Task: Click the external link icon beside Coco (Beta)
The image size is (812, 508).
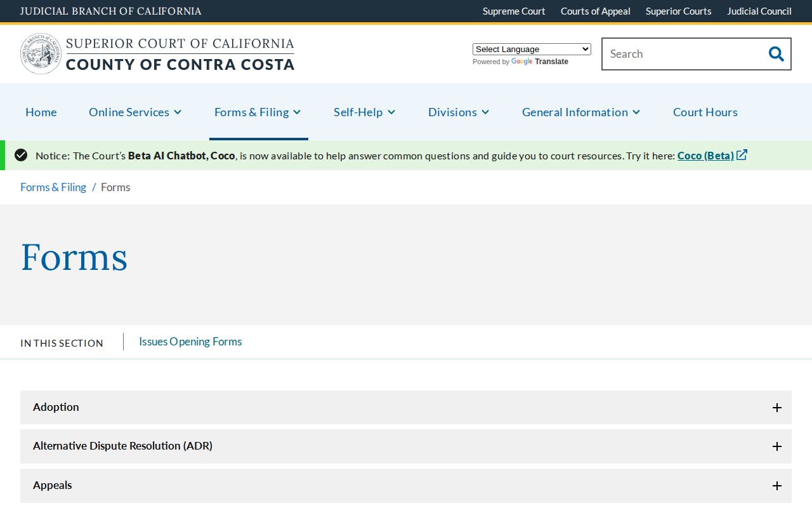Action: point(742,155)
